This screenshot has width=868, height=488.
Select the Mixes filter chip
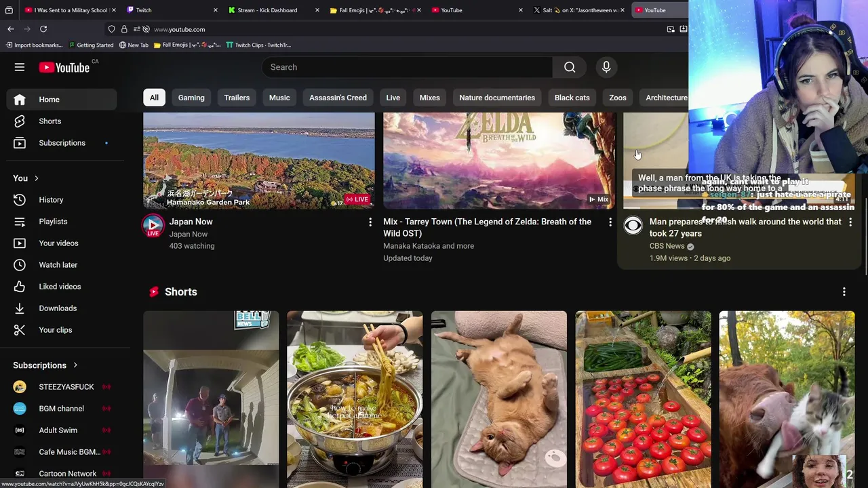429,98
